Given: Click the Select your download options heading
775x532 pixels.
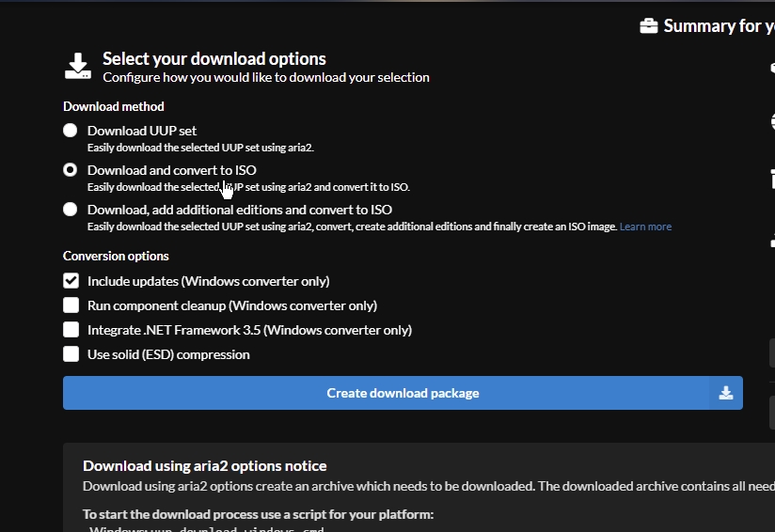Looking at the screenshot, I should [214, 58].
